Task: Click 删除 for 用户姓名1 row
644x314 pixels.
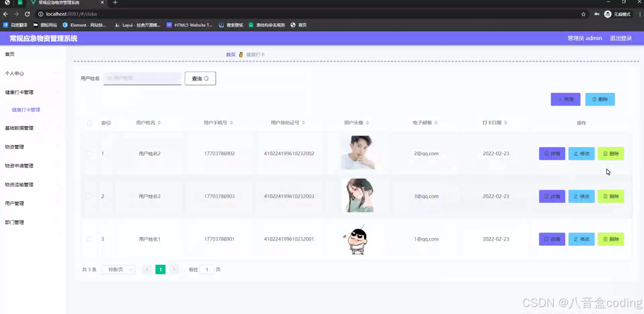Action: point(611,239)
